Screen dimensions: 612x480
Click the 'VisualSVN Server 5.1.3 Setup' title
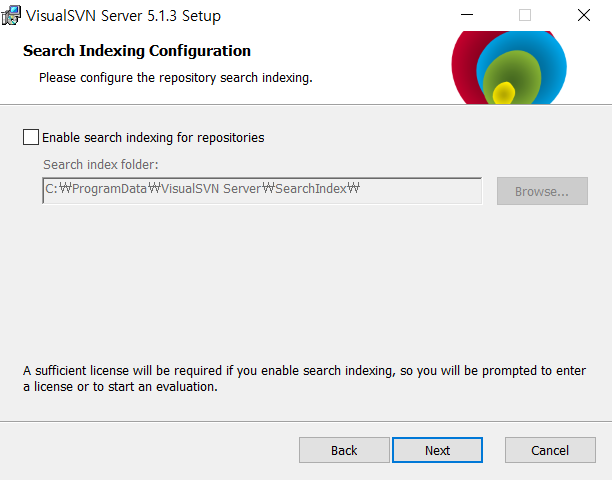123,16
